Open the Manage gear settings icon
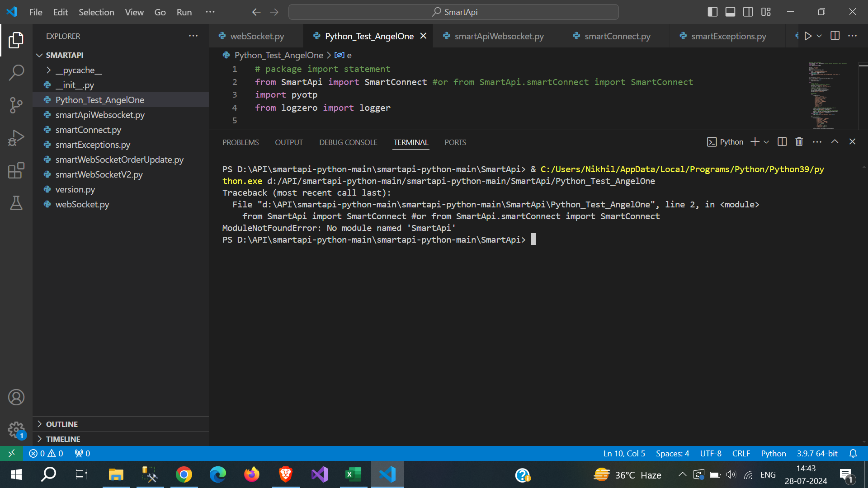 click(x=16, y=430)
